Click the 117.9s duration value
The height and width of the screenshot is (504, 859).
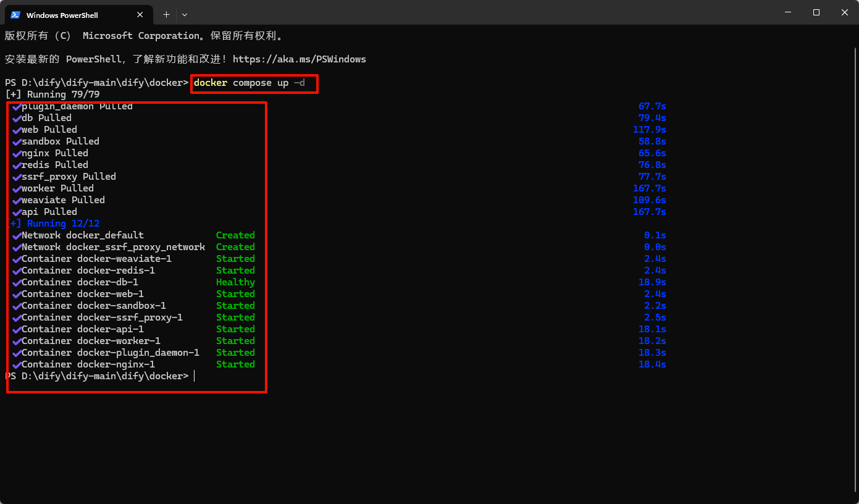pyautogui.click(x=650, y=130)
